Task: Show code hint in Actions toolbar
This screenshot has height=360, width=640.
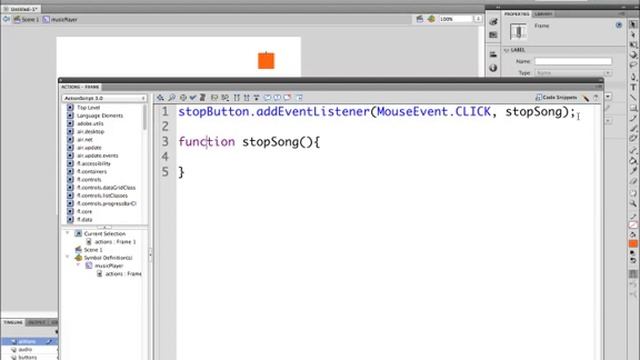Action: [x=214, y=98]
